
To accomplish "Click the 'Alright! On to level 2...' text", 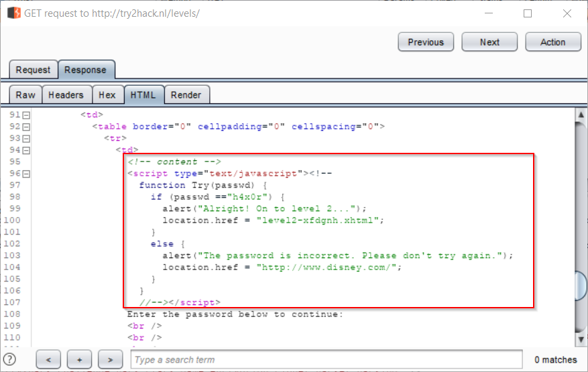I will [x=276, y=208].
